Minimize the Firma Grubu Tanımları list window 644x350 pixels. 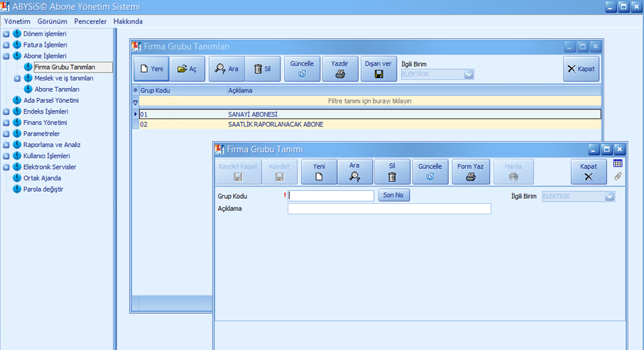(x=569, y=46)
